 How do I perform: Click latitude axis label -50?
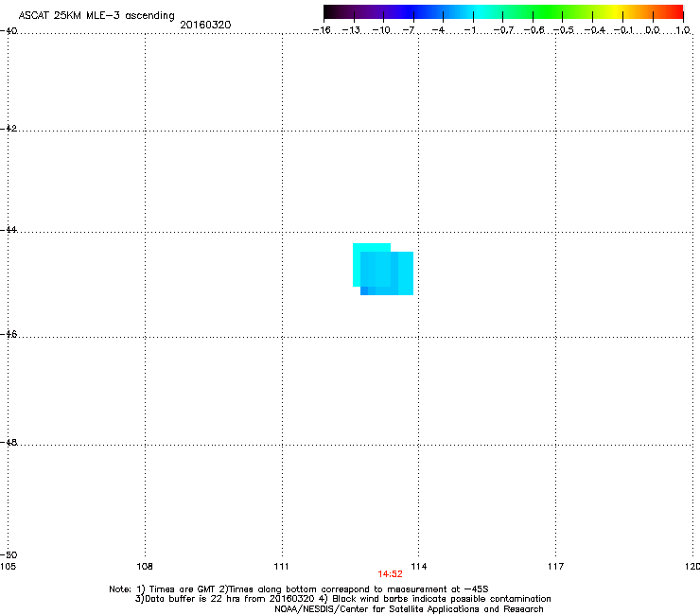pyautogui.click(x=9, y=554)
